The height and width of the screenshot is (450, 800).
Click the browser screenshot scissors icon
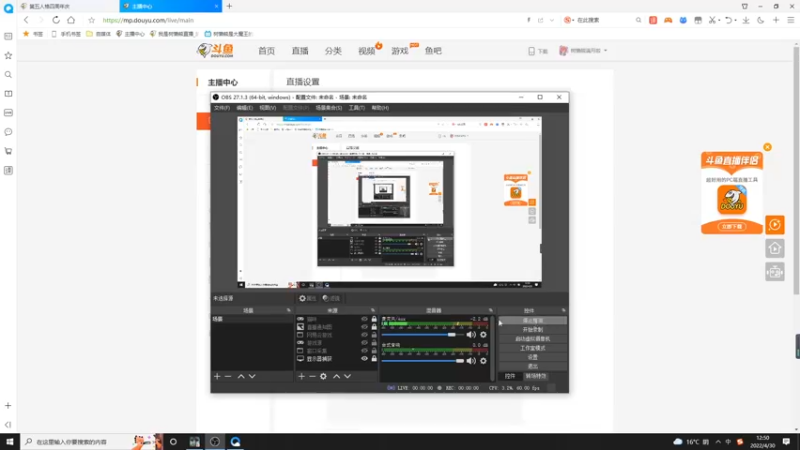coord(712,20)
